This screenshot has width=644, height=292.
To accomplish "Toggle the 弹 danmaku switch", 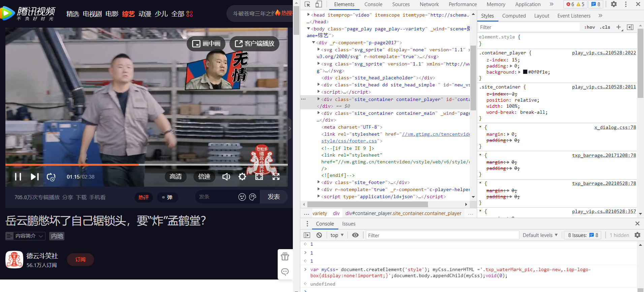I will tap(167, 197).
